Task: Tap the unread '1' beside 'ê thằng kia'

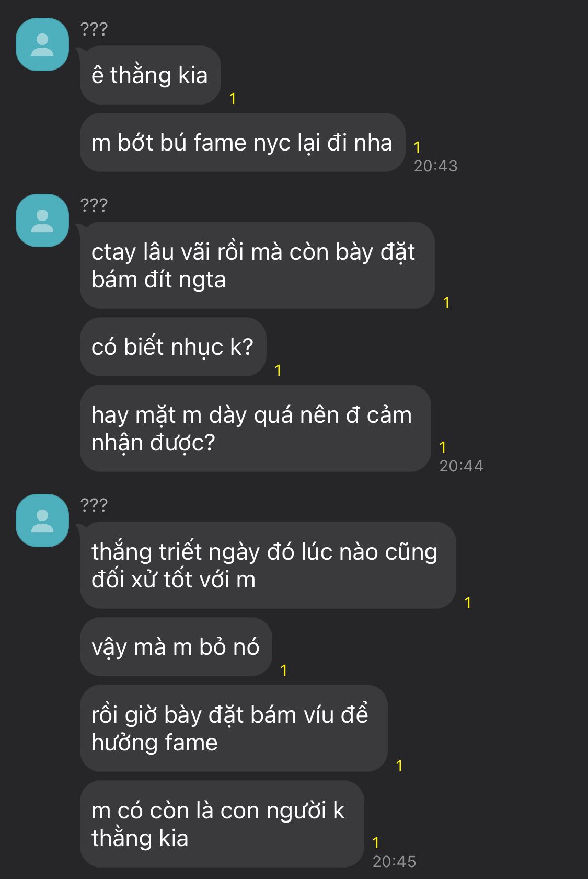Action: click(233, 99)
